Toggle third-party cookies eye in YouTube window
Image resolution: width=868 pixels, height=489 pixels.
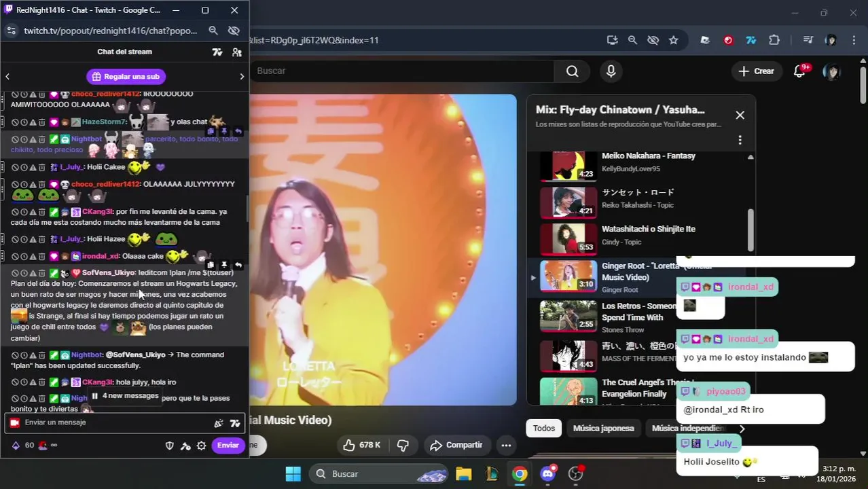(x=653, y=40)
